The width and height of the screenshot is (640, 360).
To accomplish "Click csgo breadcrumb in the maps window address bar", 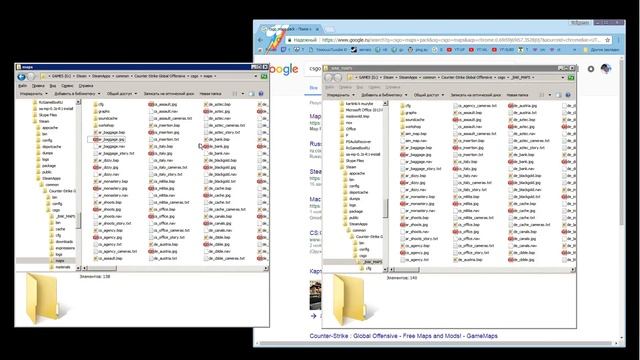I will pos(195,76).
